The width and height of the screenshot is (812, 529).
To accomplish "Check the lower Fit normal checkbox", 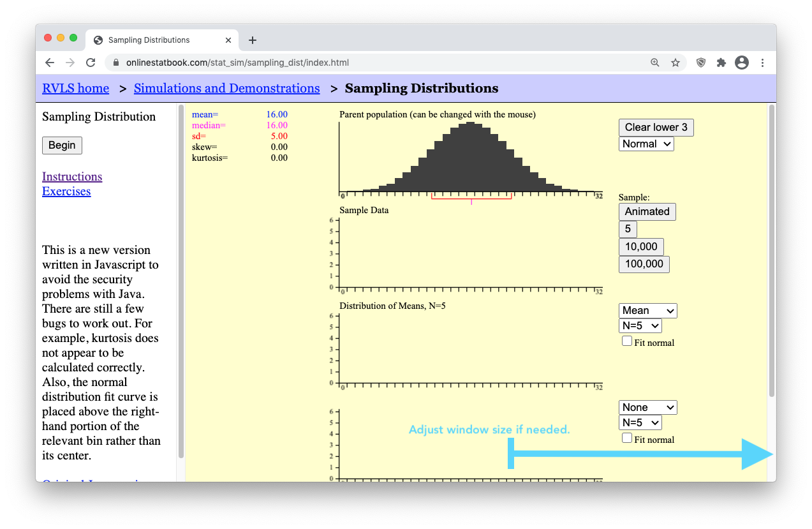I will [627, 438].
